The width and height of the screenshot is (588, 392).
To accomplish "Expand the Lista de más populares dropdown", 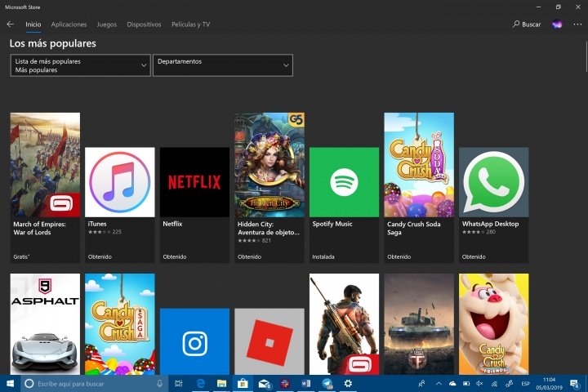I will pyautogui.click(x=80, y=65).
